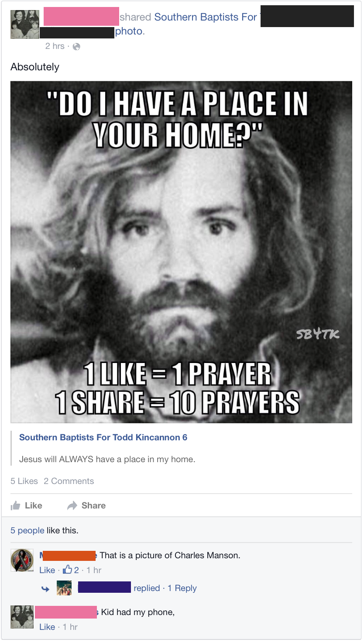Click '5 people' like this link
Image resolution: width=364 pixels, height=643 pixels.
tap(27, 531)
